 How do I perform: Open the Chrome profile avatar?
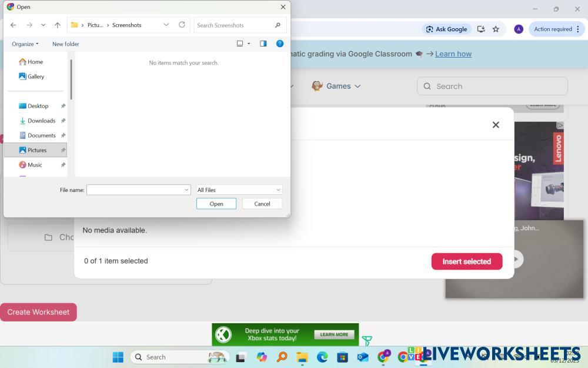[518, 29]
